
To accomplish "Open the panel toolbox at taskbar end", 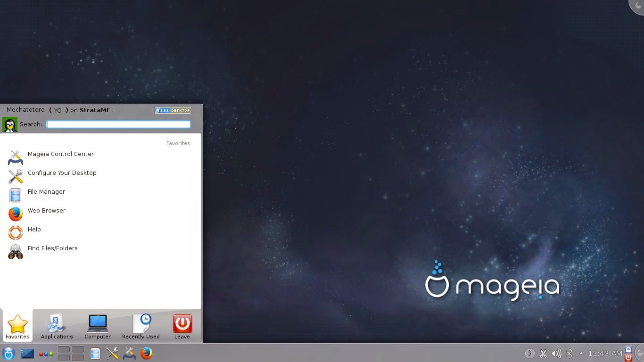I will tap(639, 353).
